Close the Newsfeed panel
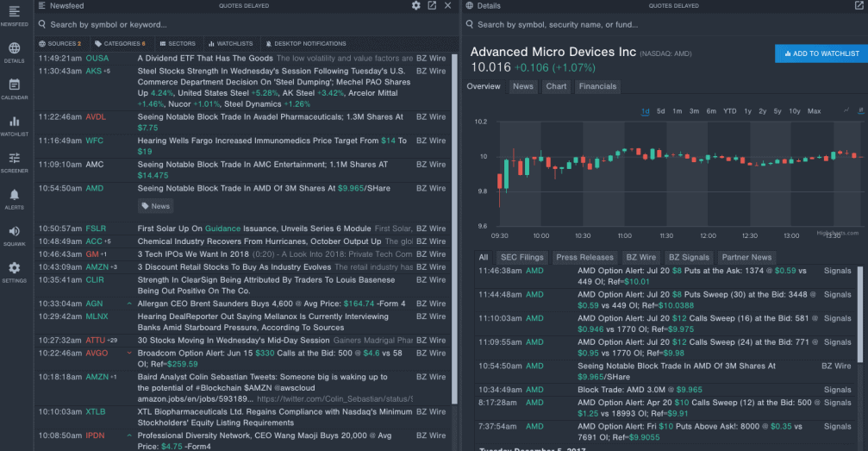 click(448, 5)
